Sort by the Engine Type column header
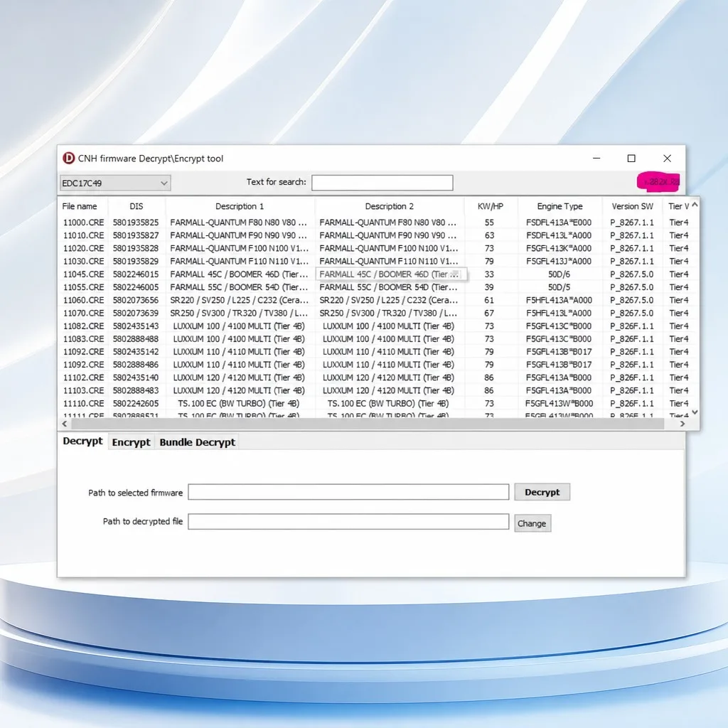Screen dimensions: 728x728 coord(560,206)
